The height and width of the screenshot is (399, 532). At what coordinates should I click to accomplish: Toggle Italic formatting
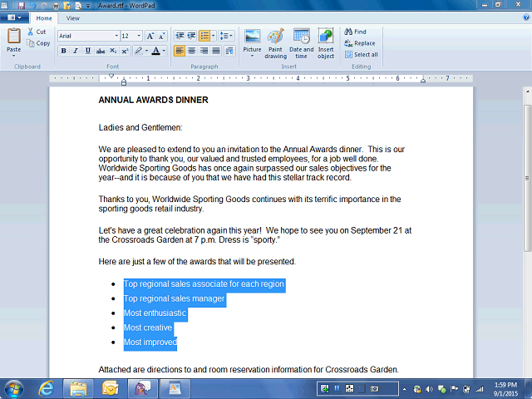(x=76, y=51)
